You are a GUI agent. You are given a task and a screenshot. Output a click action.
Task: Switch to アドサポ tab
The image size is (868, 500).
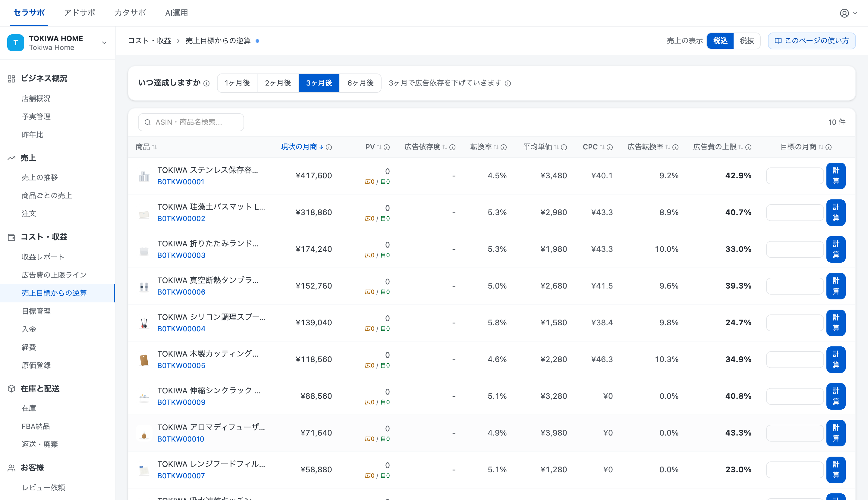tap(79, 13)
